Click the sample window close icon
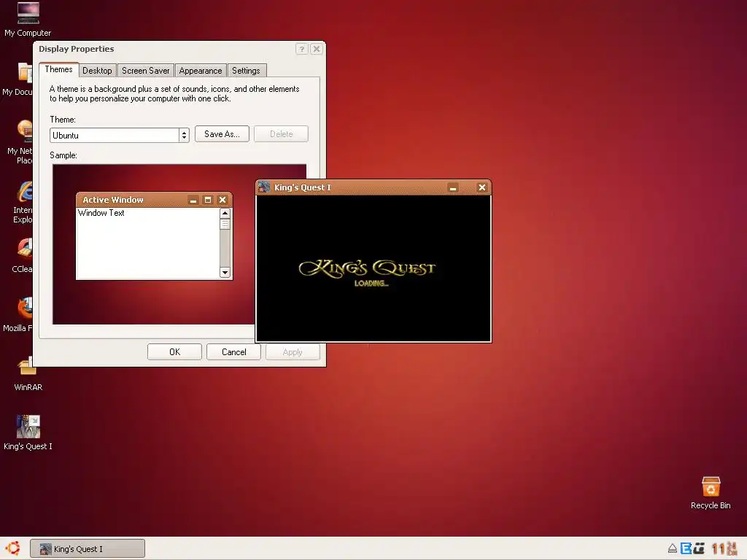The image size is (747, 560). (x=222, y=200)
